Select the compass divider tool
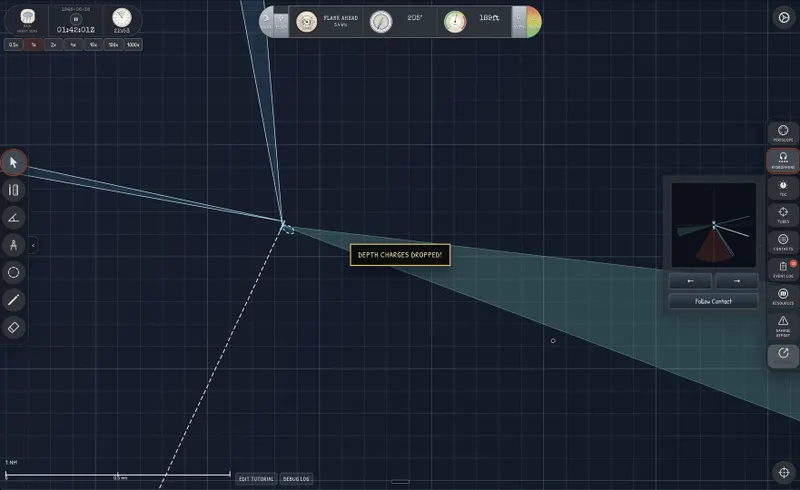The height and width of the screenshot is (490, 800). (14, 245)
